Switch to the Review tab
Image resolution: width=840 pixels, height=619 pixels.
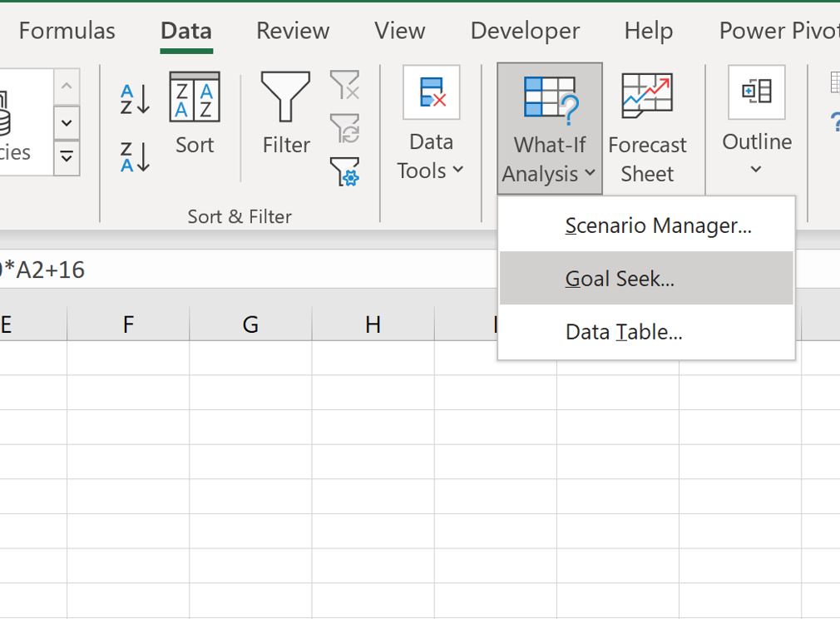coord(293,31)
